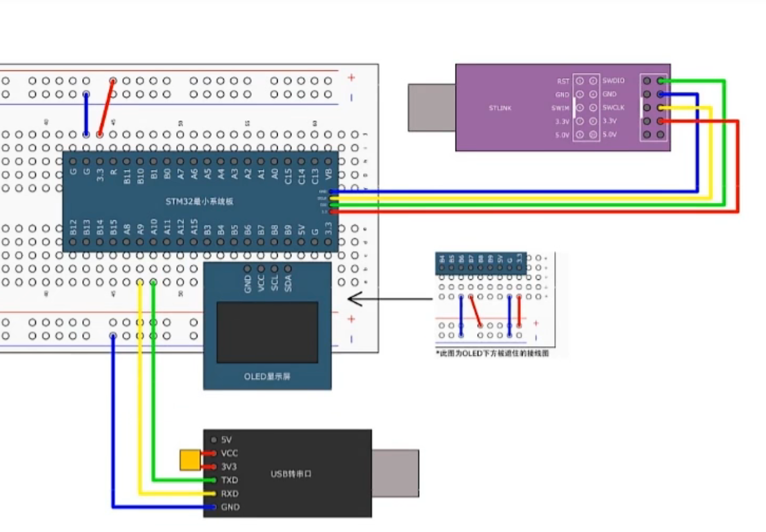Viewport: 766px width, 532px height.
Task: Click the STLINK label on purple module
Action: tap(500, 108)
